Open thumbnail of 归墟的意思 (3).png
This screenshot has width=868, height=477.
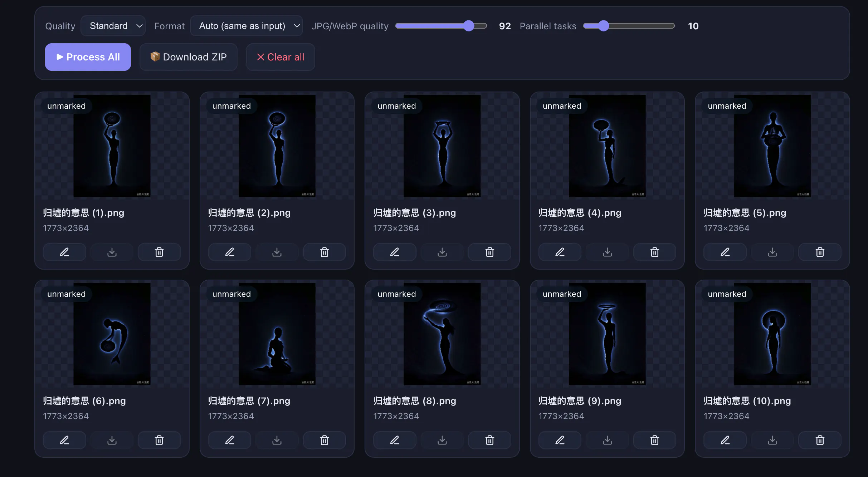442,146
